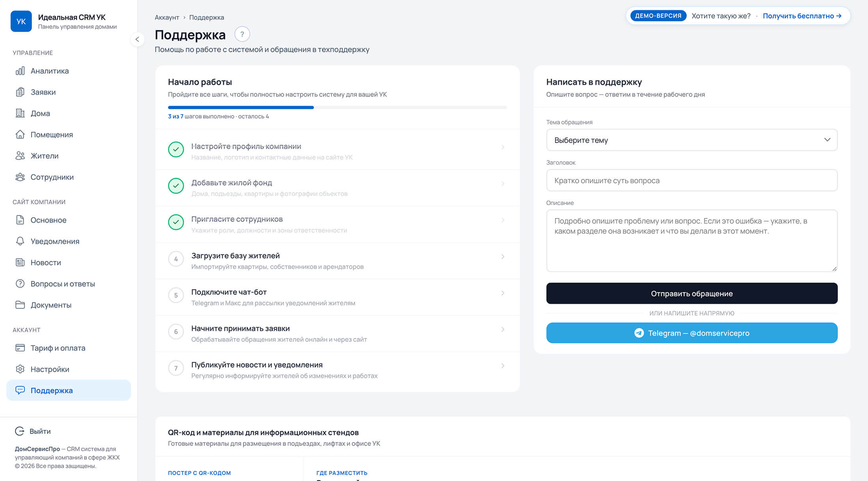Click the Тариф и оплата card icon
The height and width of the screenshot is (481, 868).
pos(20,348)
